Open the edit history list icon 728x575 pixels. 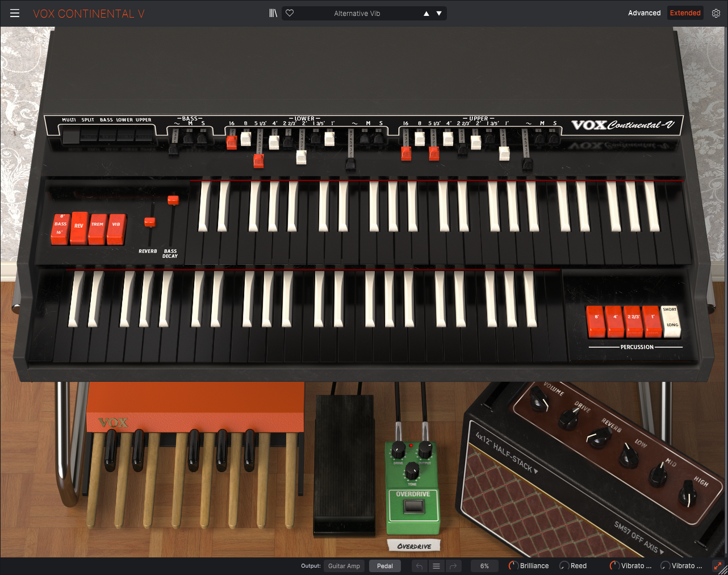436,566
